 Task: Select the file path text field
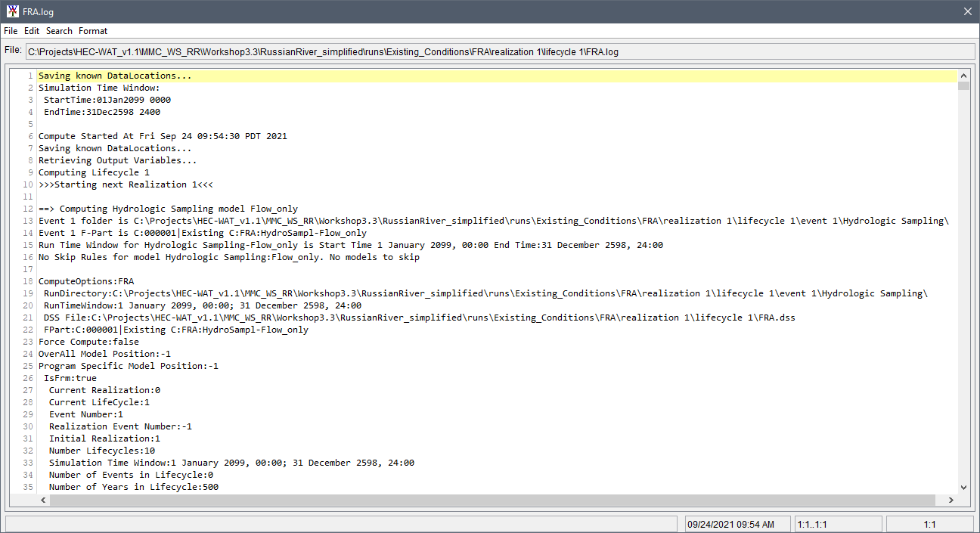click(x=499, y=51)
